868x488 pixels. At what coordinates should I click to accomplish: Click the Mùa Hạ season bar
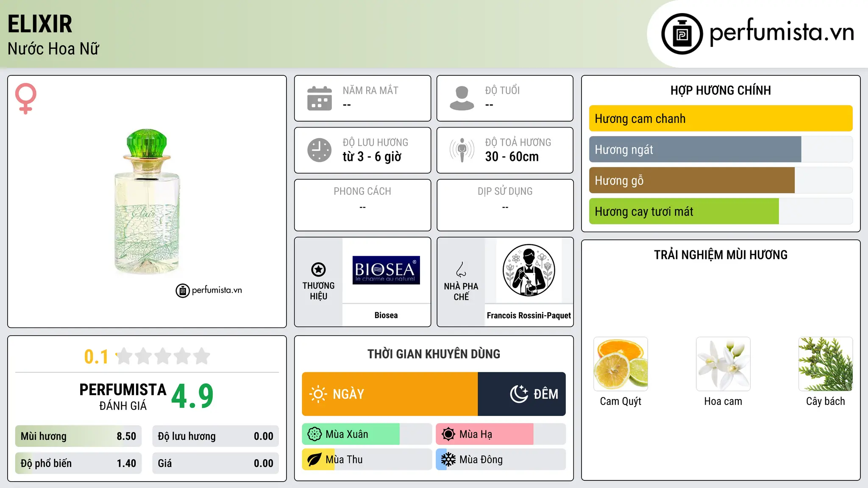pyautogui.click(x=501, y=434)
